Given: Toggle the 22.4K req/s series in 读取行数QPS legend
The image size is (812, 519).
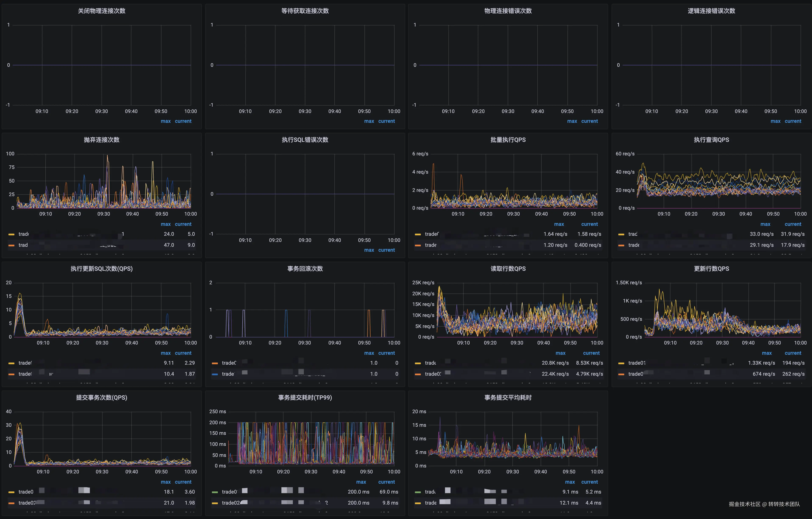Looking at the screenshot, I should [x=433, y=374].
